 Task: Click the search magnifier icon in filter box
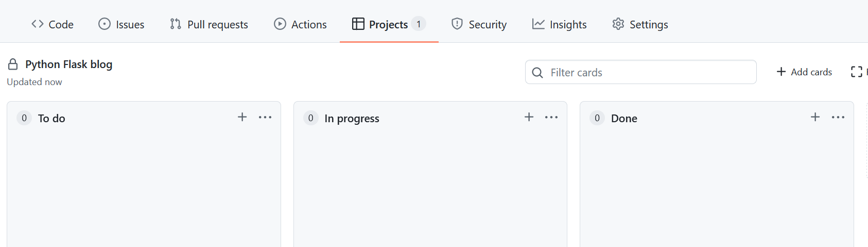click(537, 73)
